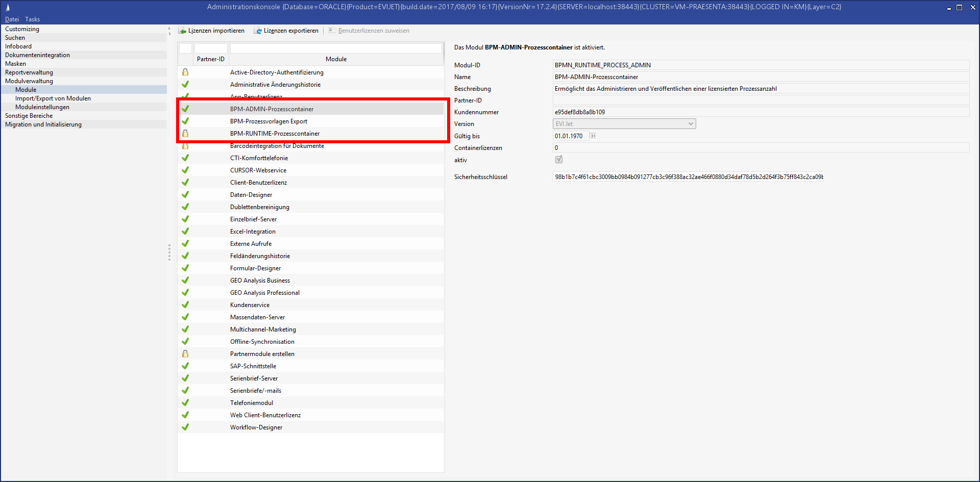
Task: Click the Containerlizenzen input field
Action: click(761, 148)
